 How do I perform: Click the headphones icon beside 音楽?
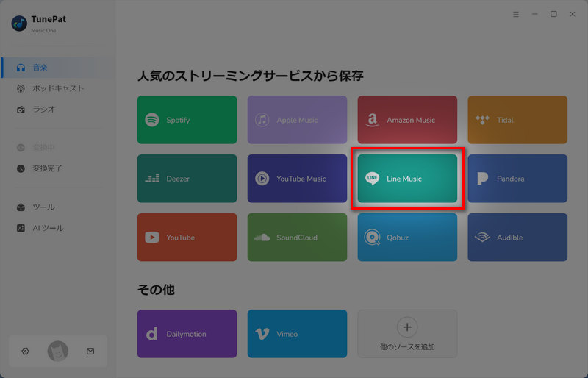21,68
